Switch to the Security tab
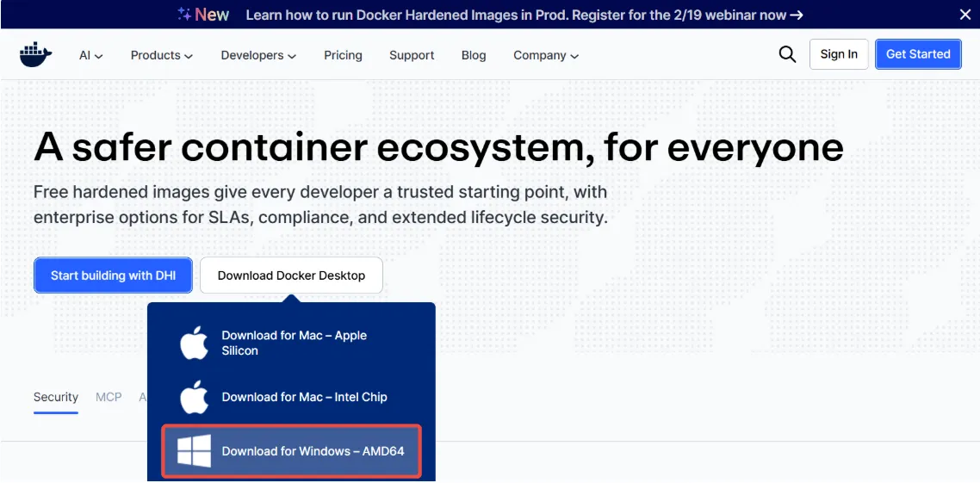The width and height of the screenshot is (980, 483). (x=56, y=398)
